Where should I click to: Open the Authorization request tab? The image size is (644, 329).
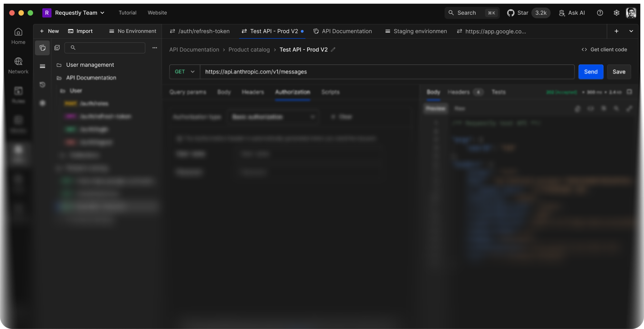[x=293, y=92]
